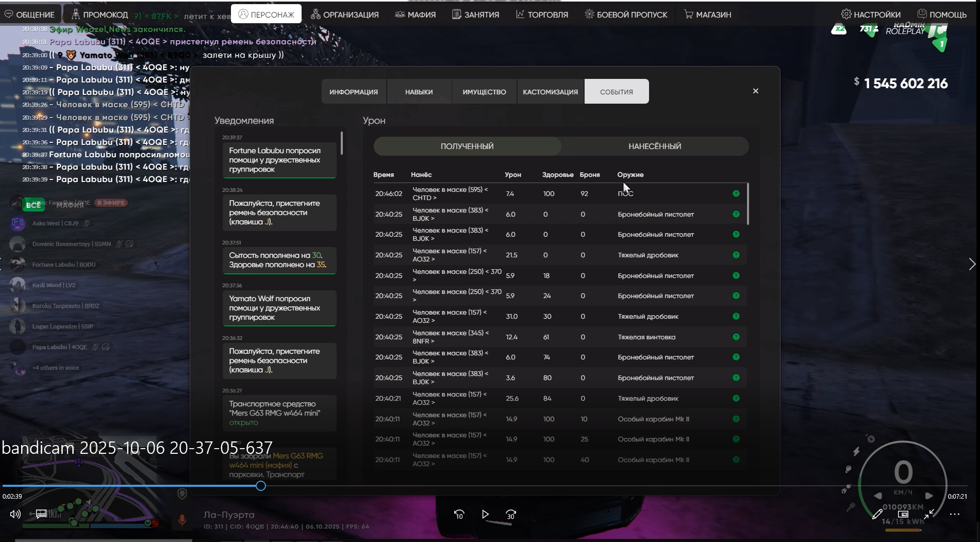This screenshot has width=980, height=542.
Task: Go to next item using right arrow
Action: point(972,265)
